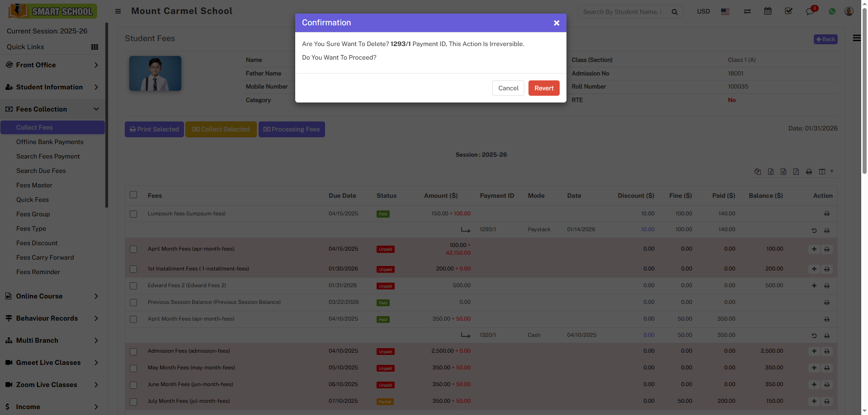Click revert icon for payment 1320/1
Screen dimensions: 868x415
(x=814, y=336)
